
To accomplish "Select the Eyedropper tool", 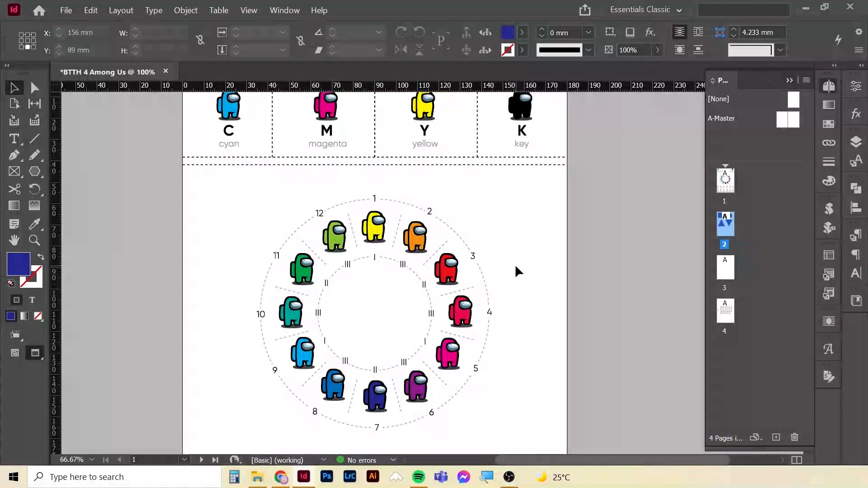I will pyautogui.click(x=34, y=224).
